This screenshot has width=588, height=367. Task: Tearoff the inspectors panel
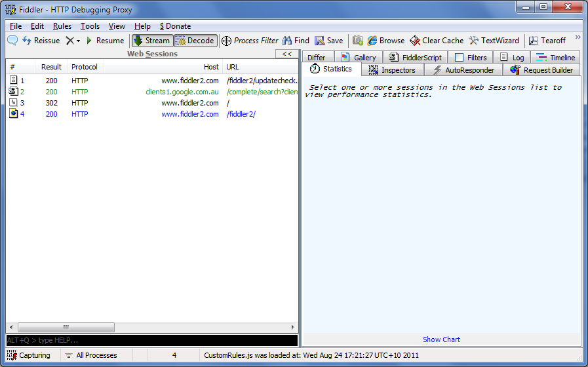[547, 41]
